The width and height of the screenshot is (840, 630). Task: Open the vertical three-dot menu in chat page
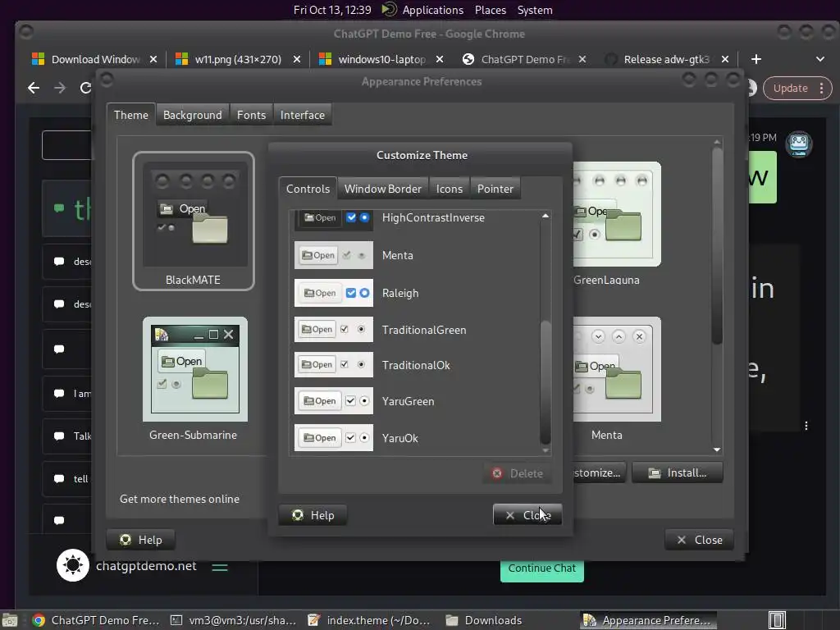[x=806, y=426]
